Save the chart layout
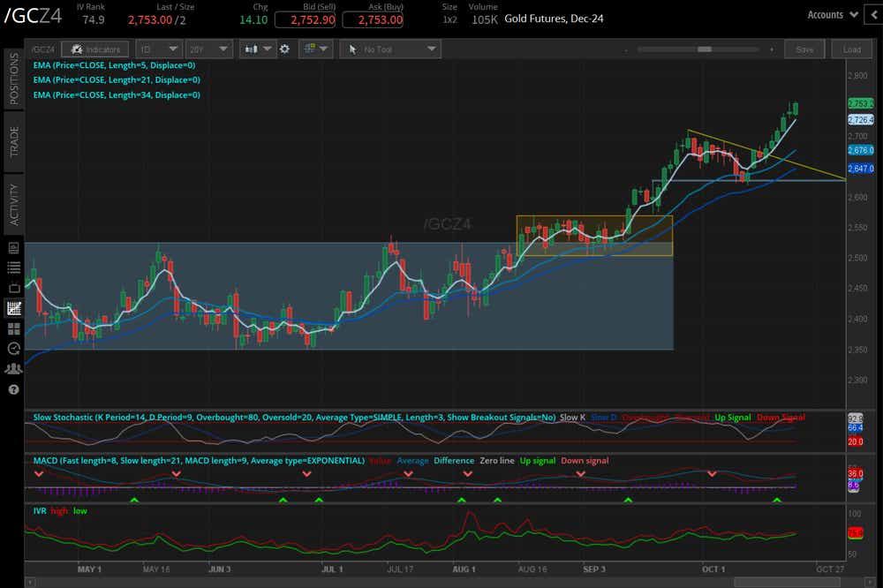 pos(804,49)
